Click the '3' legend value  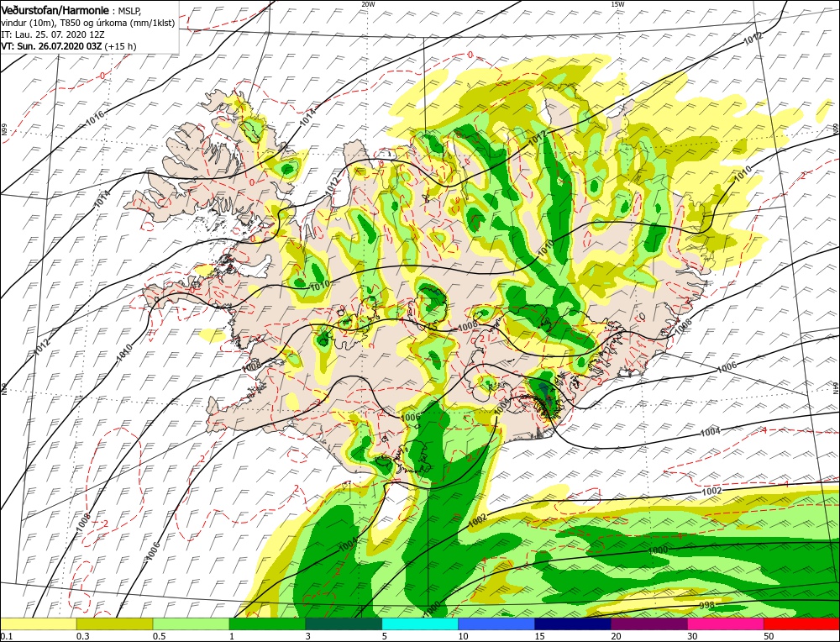307,635
